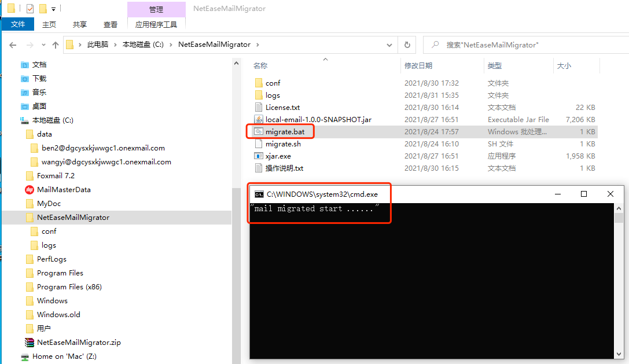Click the back navigation arrow
Image resolution: width=629 pixels, height=364 pixels.
coord(13,45)
